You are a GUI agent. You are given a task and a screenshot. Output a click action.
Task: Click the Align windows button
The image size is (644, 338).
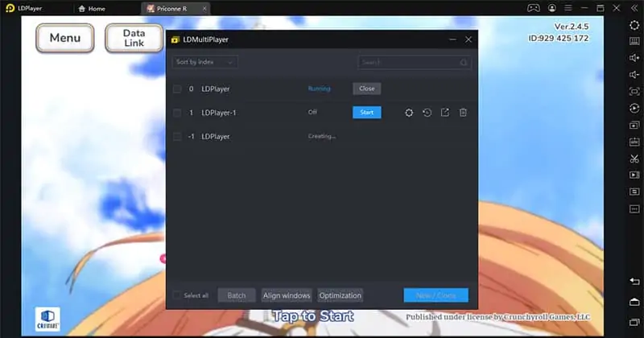point(287,295)
